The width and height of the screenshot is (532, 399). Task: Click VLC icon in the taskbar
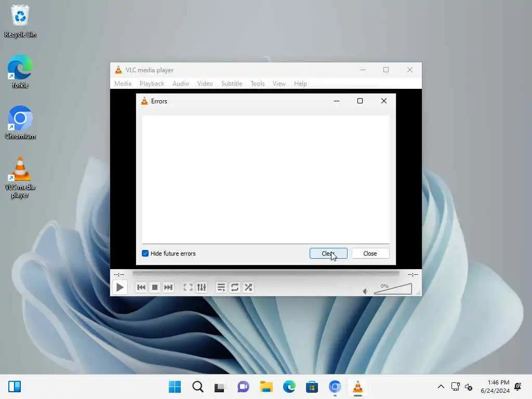click(357, 387)
